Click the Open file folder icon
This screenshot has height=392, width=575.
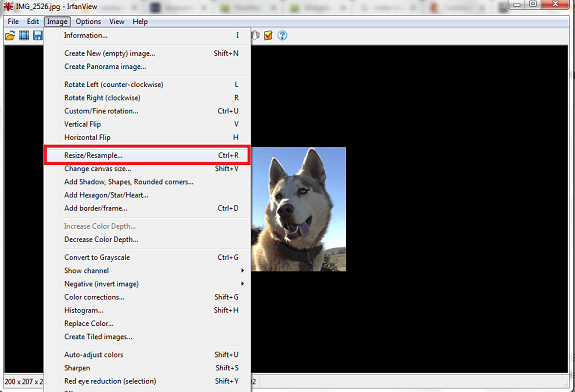point(10,36)
